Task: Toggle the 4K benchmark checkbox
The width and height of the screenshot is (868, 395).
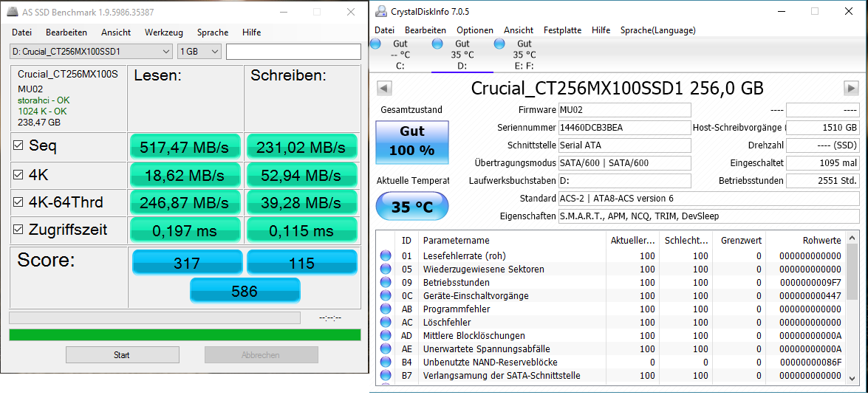Action: (18, 176)
